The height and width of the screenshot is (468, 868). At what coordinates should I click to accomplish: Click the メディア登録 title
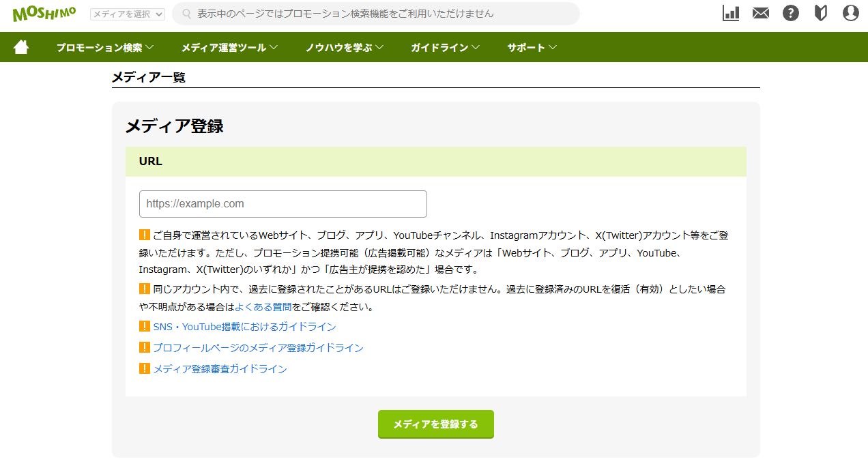[175, 126]
